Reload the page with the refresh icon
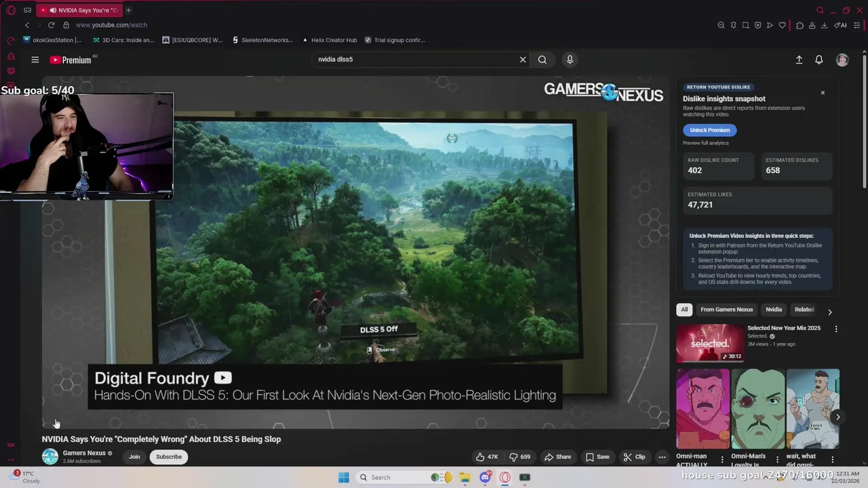Viewport: 868px width, 488px height. 51,25
